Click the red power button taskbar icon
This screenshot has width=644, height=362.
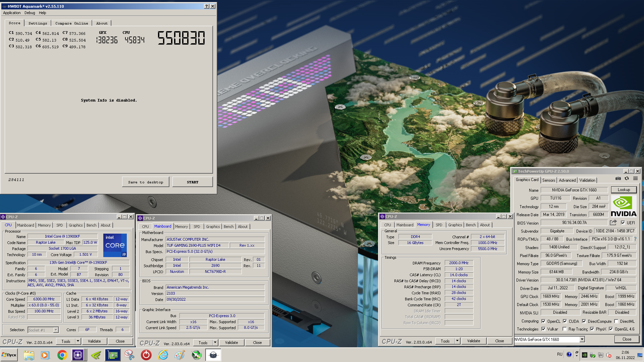[146, 355]
